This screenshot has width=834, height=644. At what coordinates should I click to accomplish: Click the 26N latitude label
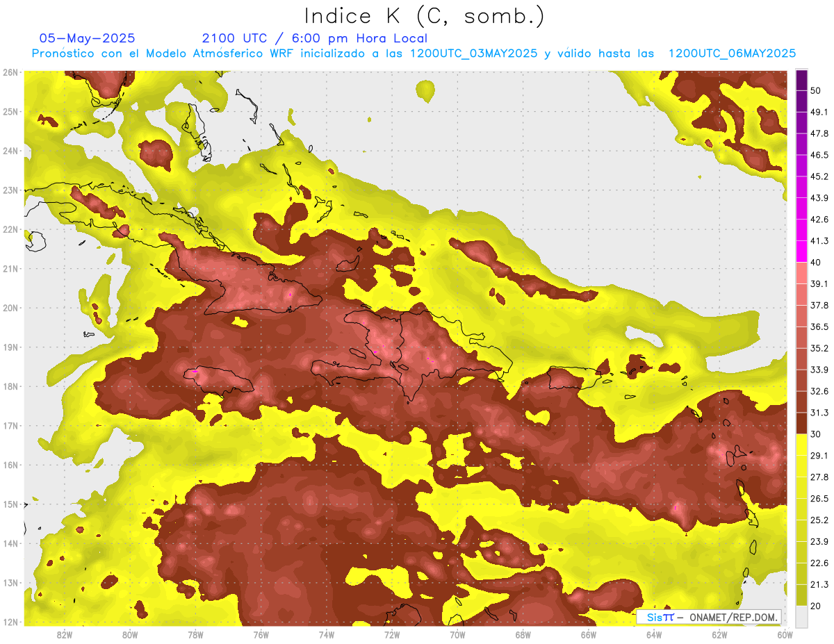10,72
